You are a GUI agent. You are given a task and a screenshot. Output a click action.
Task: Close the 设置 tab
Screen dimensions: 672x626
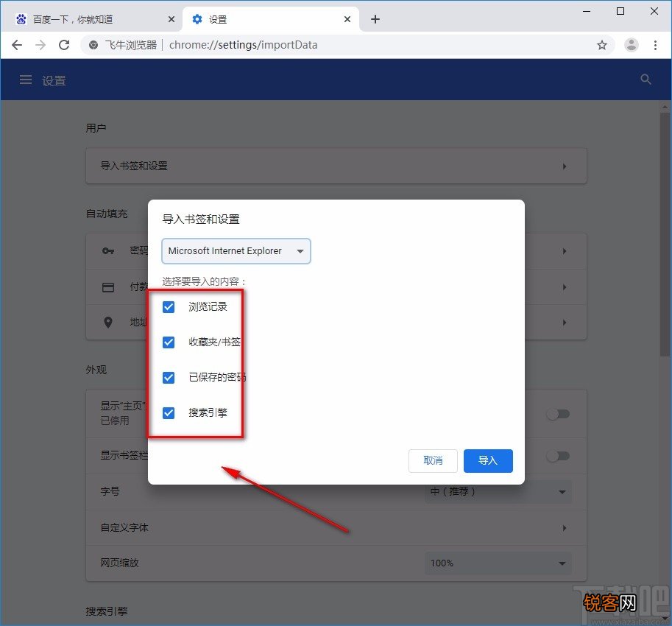coord(347,19)
